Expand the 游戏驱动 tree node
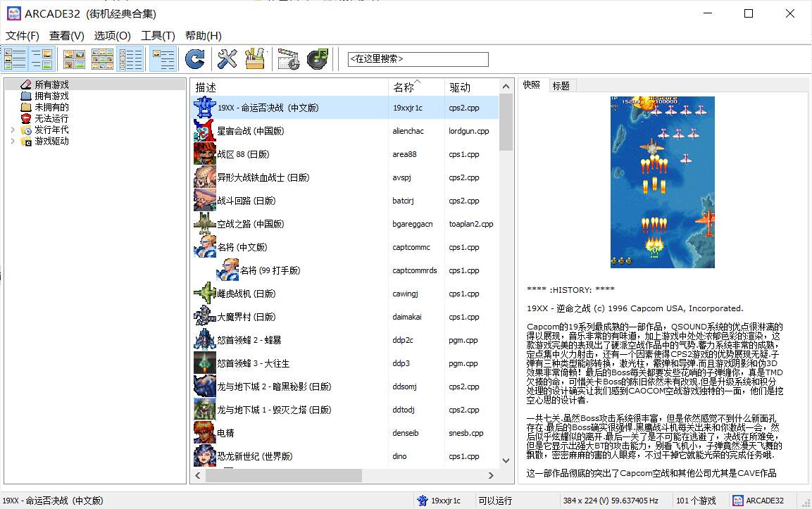The image size is (812, 509). (x=13, y=141)
